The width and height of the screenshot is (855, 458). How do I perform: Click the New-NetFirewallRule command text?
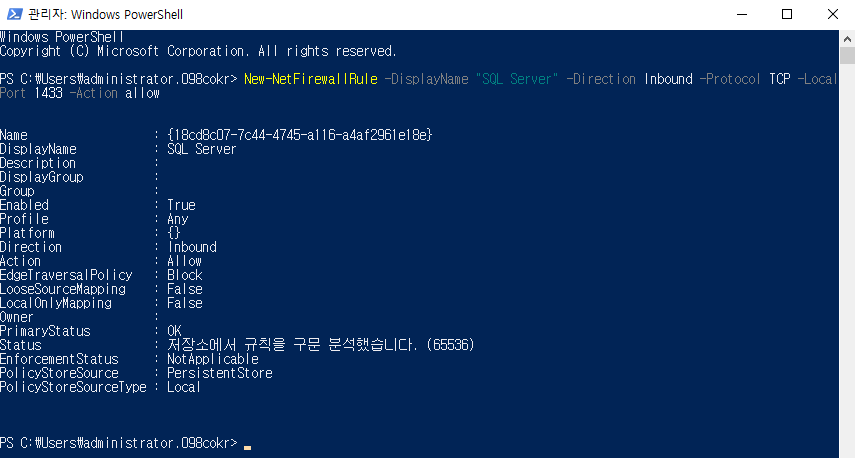coord(311,79)
